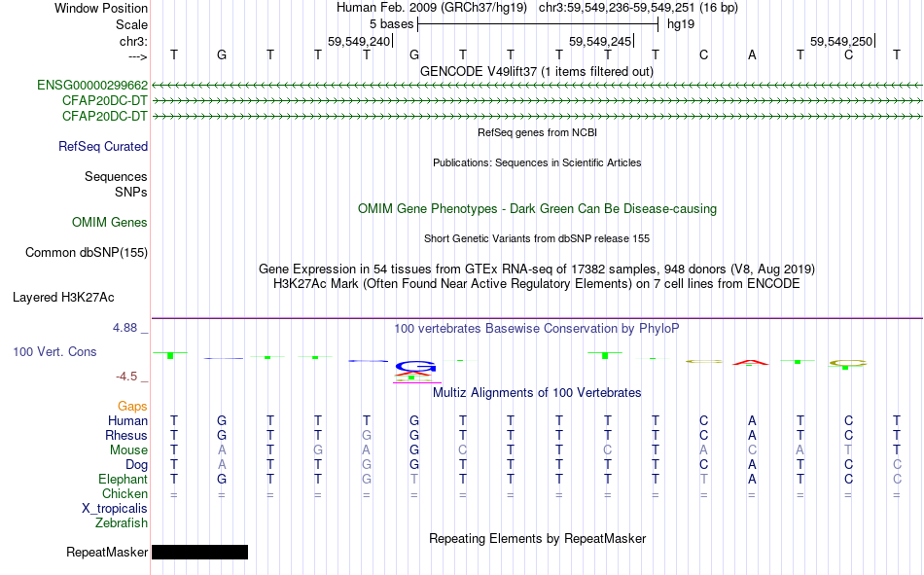Image resolution: width=924 pixels, height=575 pixels.
Task: Click 'Publications: Sequences in Scientific Articles' title
Action: point(537,162)
